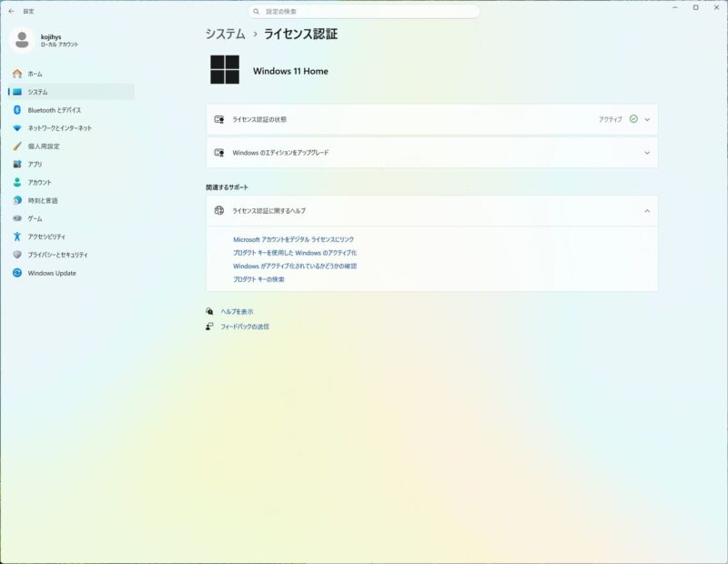
Task: Click システム in the breadcrumb
Action: tap(226, 34)
